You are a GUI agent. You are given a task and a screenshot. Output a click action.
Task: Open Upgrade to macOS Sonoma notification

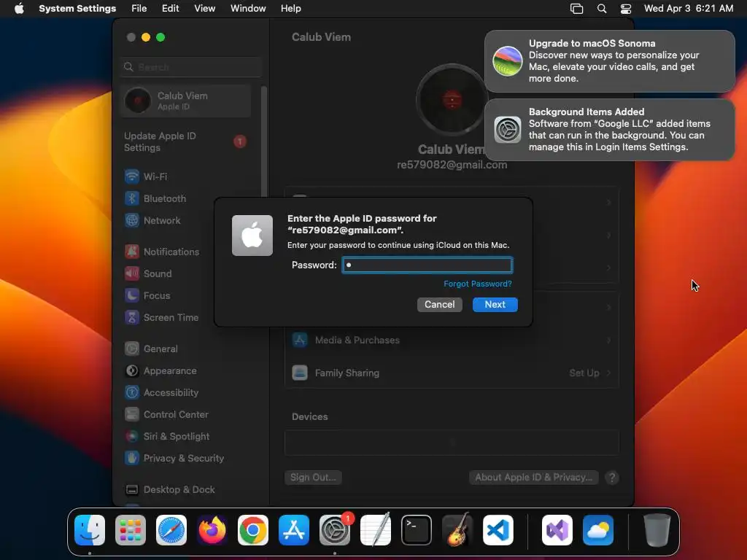(610, 61)
